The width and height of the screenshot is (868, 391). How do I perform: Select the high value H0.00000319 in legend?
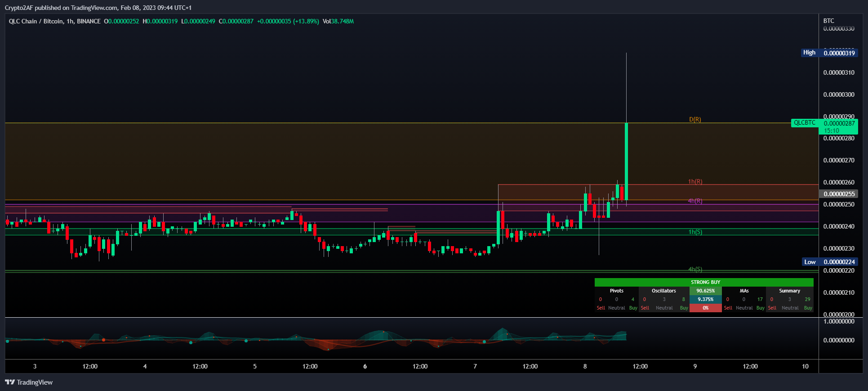[x=160, y=21]
